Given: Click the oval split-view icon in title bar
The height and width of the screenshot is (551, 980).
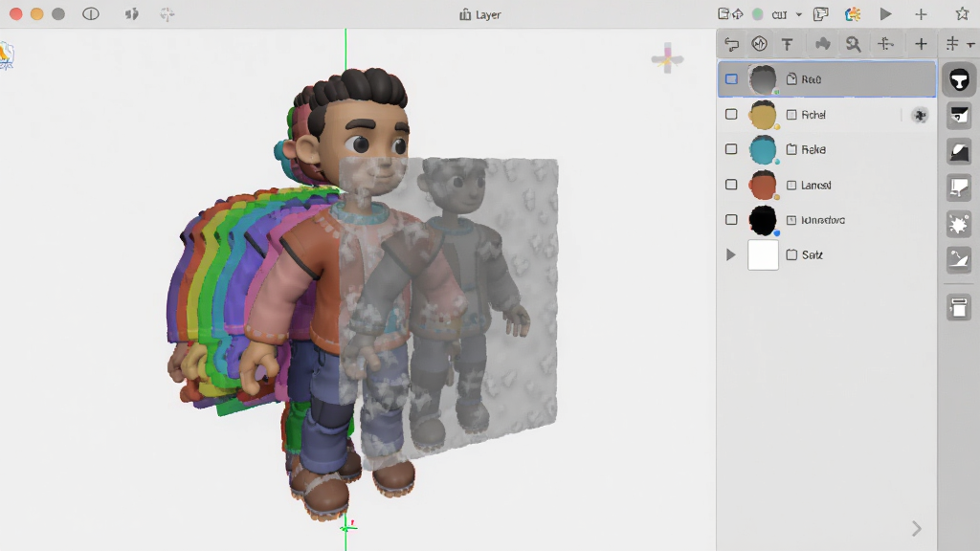Looking at the screenshot, I should click(91, 13).
